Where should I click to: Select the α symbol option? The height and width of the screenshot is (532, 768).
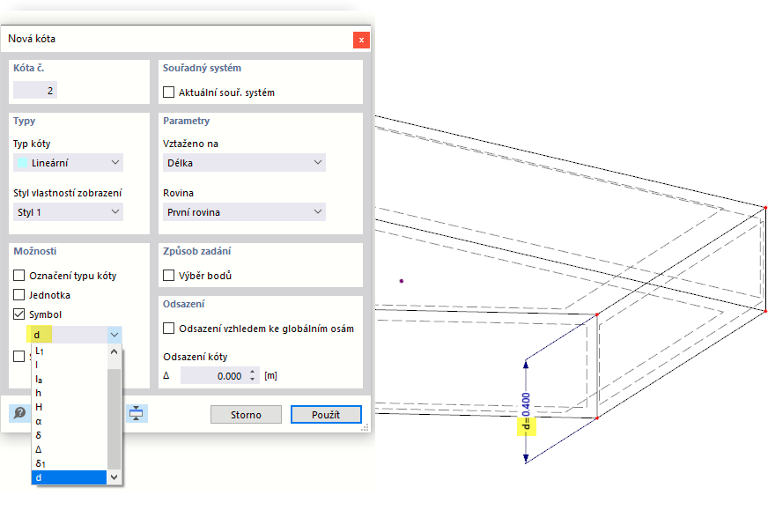coord(69,421)
